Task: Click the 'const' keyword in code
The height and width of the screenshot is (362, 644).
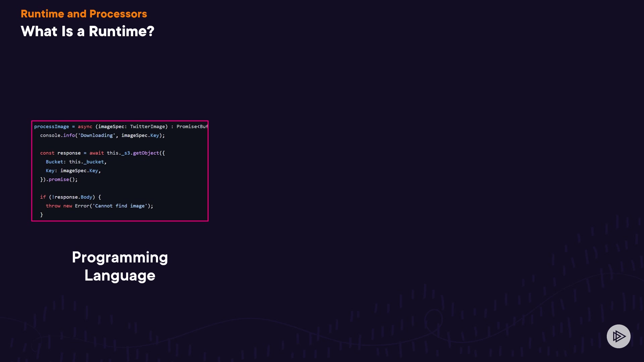Action: [x=47, y=153]
